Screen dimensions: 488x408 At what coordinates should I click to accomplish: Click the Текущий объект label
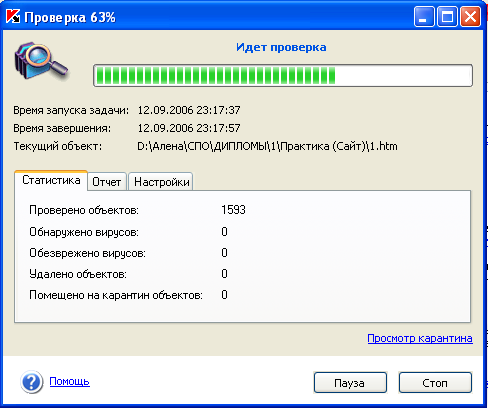click(x=57, y=146)
